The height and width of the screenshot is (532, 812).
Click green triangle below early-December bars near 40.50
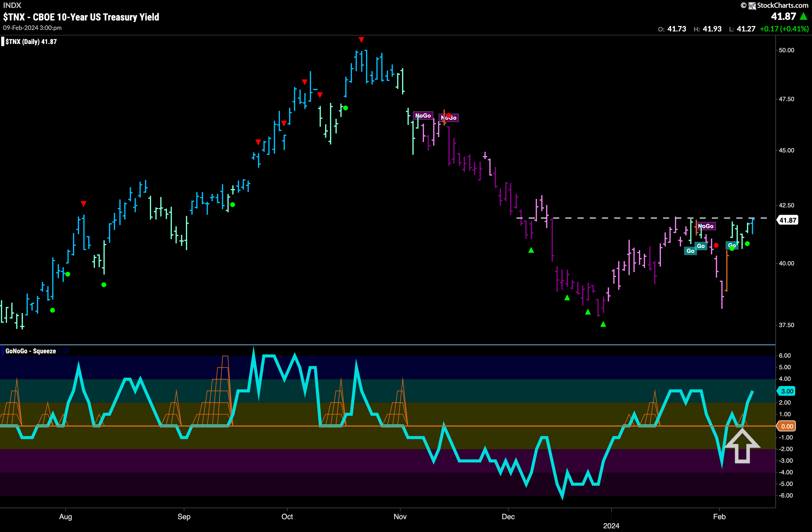[531, 250]
